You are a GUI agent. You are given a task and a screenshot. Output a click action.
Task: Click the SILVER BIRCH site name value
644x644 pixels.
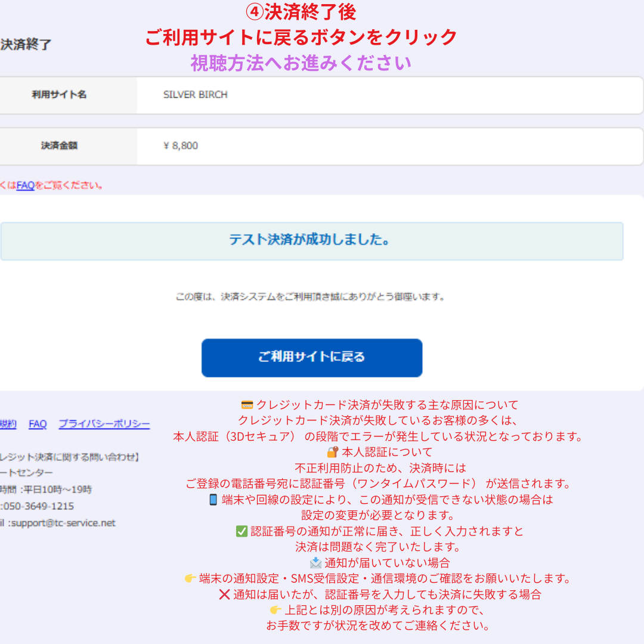(x=195, y=95)
